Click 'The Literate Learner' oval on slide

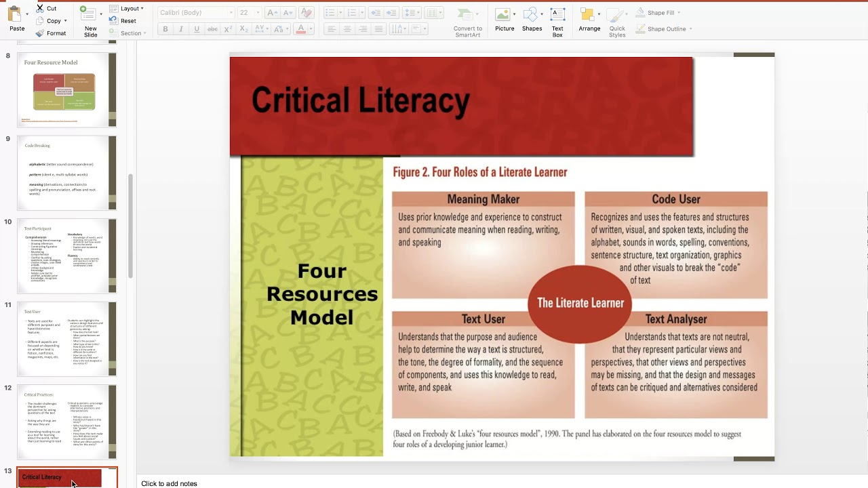click(x=580, y=303)
